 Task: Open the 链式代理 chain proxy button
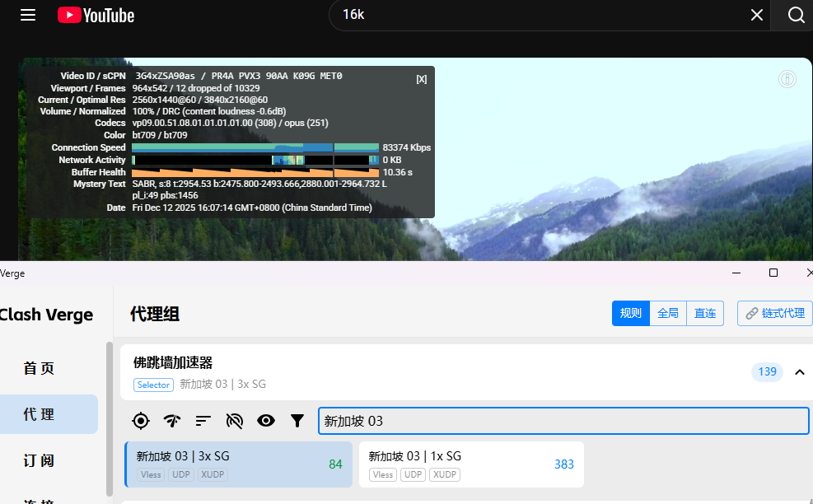pos(774,313)
